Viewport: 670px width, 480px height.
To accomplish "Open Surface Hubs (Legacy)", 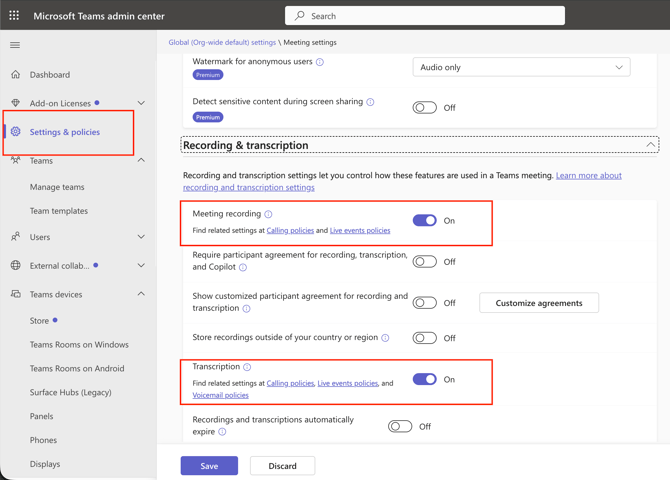I will (71, 392).
